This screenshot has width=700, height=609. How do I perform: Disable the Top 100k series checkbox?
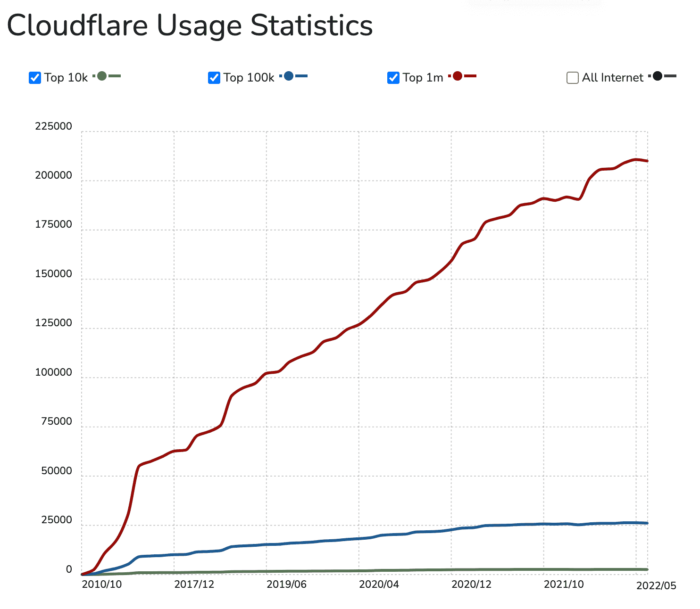point(214,78)
